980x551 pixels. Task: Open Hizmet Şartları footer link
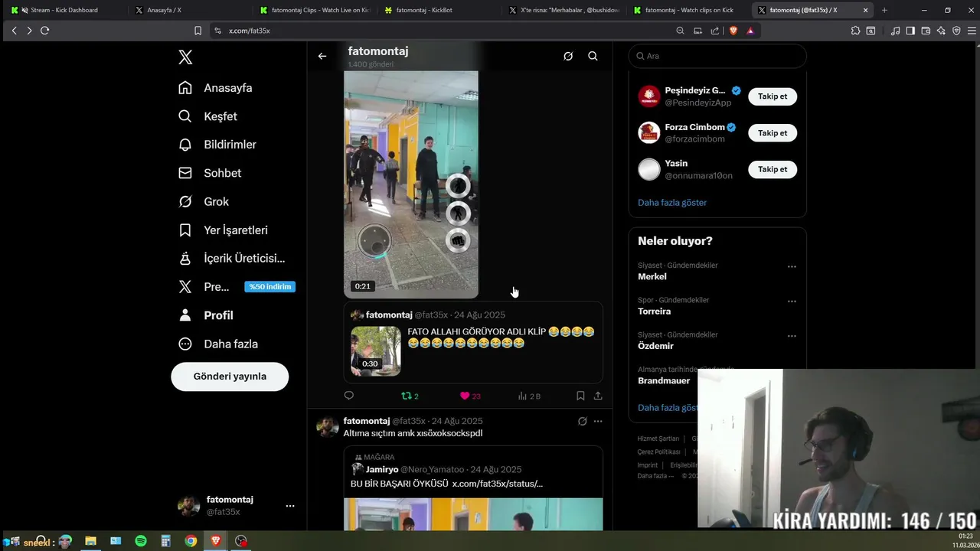[658, 439]
